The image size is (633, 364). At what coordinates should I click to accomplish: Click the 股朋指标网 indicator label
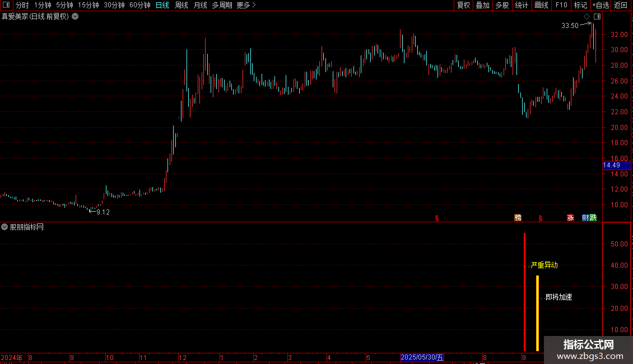coord(27,227)
